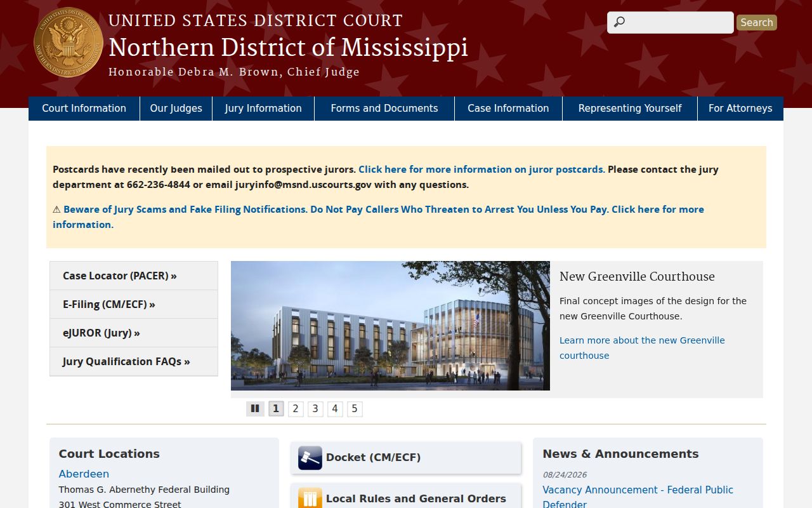Click United States District Court text
Screen dimensions: 812x508
click(x=256, y=21)
